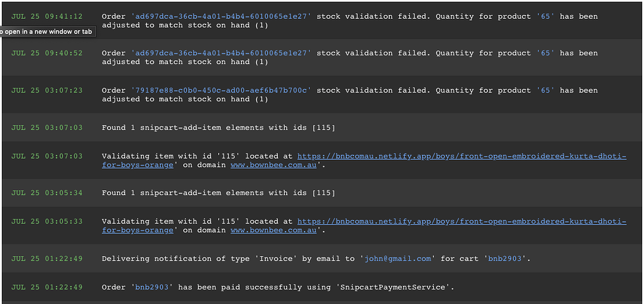Click the john@gmail.com email link
Screen dimensions: 644x304
pyautogui.click(x=398, y=259)
